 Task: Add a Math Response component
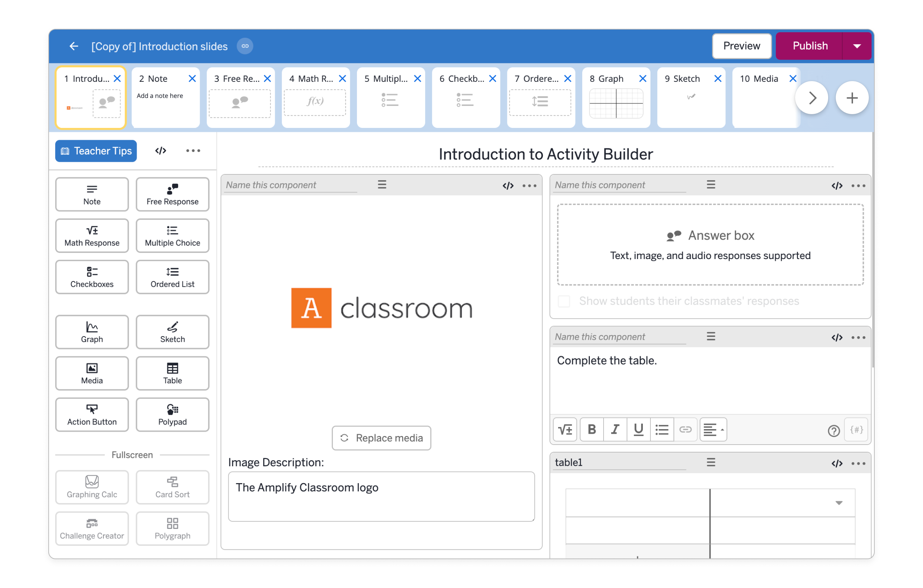click(92, 236)
